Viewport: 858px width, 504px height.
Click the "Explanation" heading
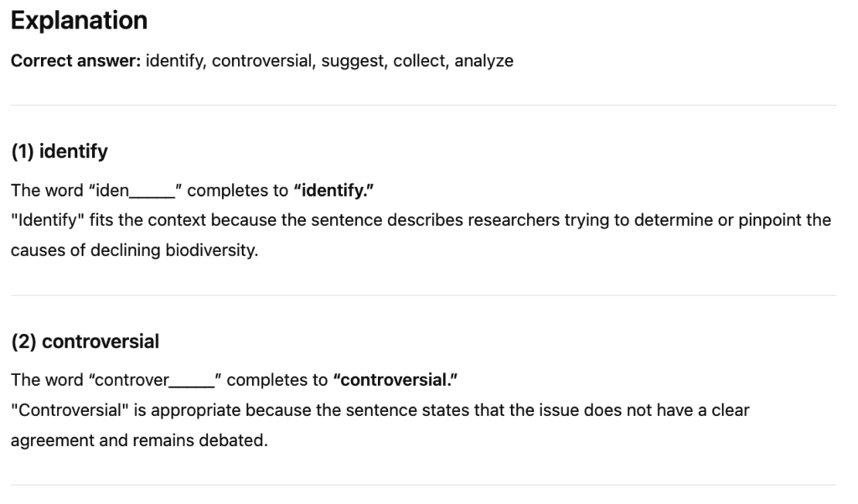[x=79, y=21]
